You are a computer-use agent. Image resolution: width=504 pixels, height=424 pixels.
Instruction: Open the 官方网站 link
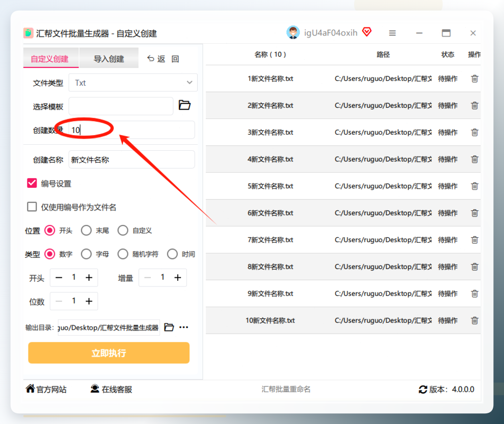[46, 389]
